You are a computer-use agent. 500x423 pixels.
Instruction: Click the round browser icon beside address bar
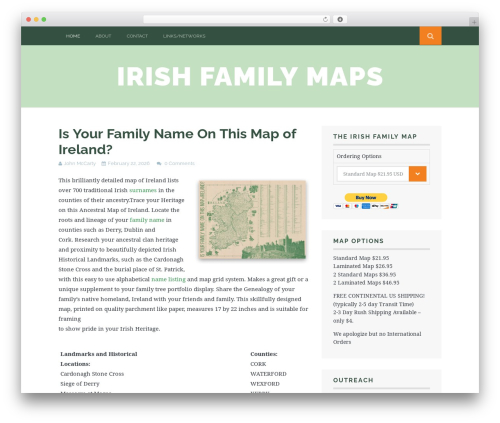[x=340, y=19]
